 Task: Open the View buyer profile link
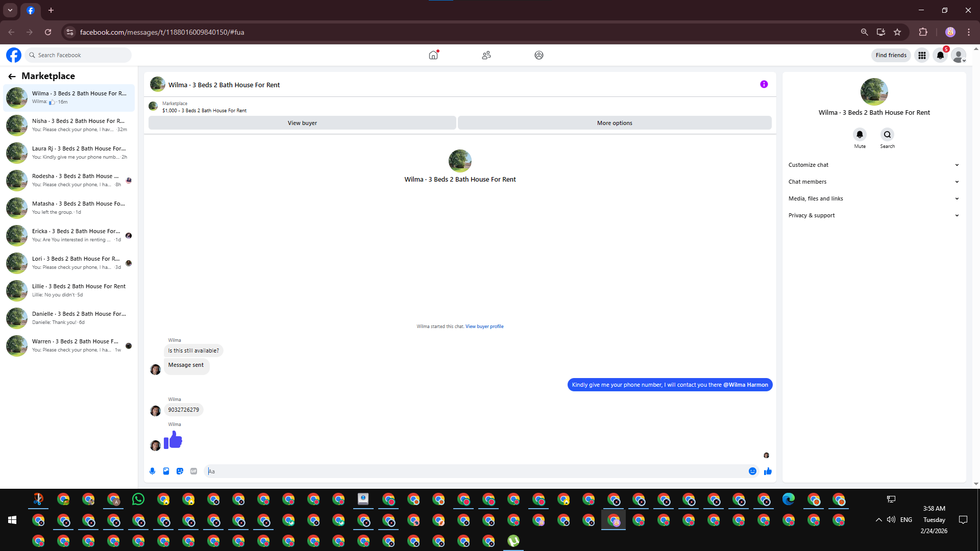pyautogui.click(x=484, y=327)
